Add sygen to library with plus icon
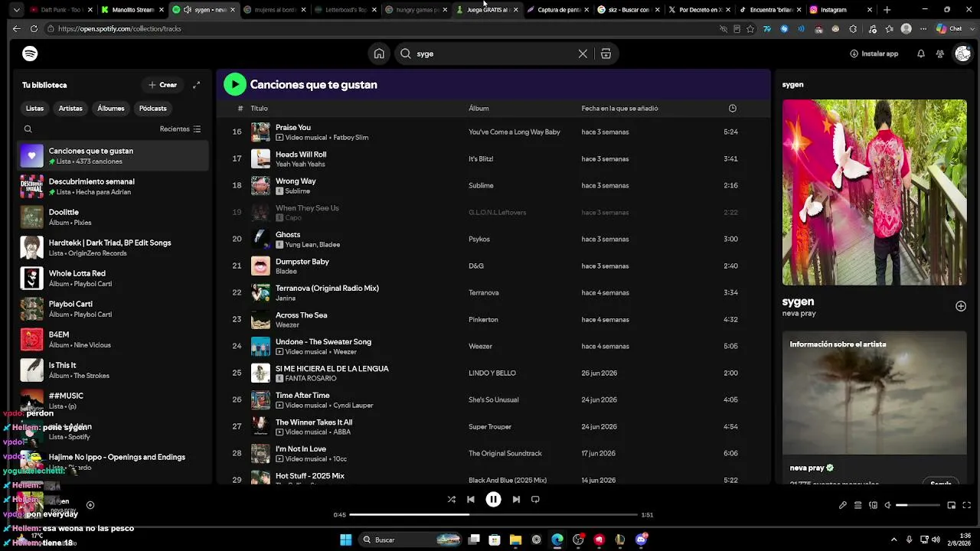Image resolution: width=980 pixels, height=551 pixels. tap(961, 306)
